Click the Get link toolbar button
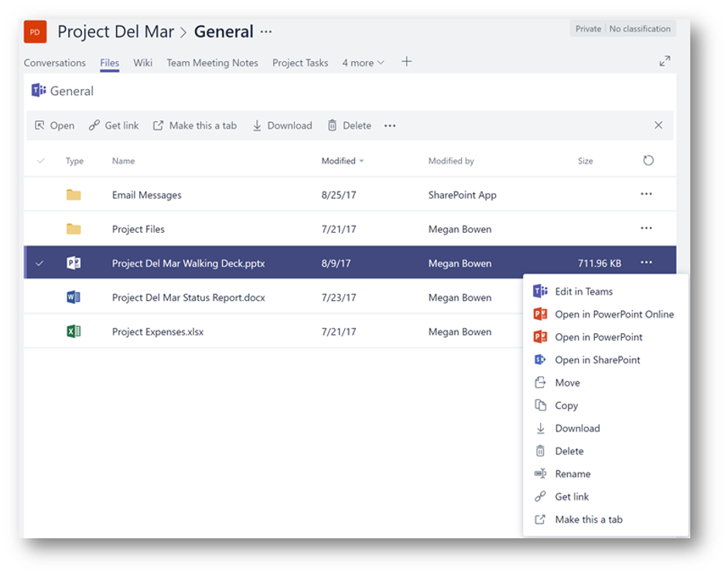728x576 pixels. point(114,125)
